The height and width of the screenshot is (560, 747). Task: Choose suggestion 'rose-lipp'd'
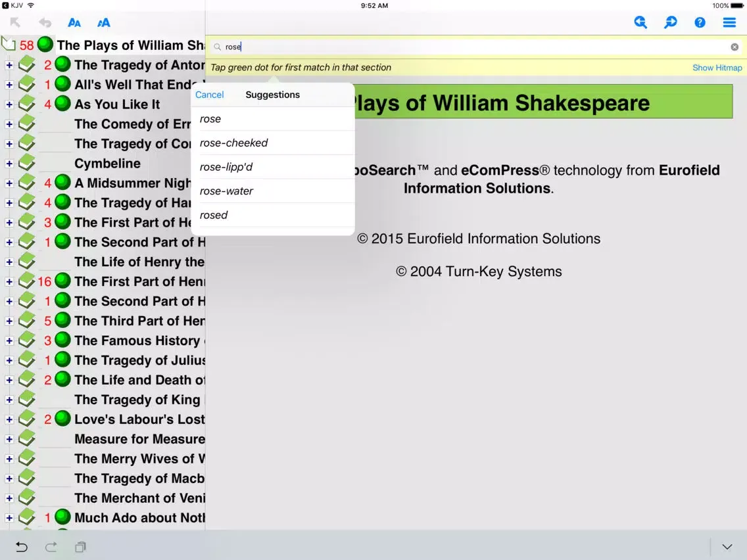[273, 167]
